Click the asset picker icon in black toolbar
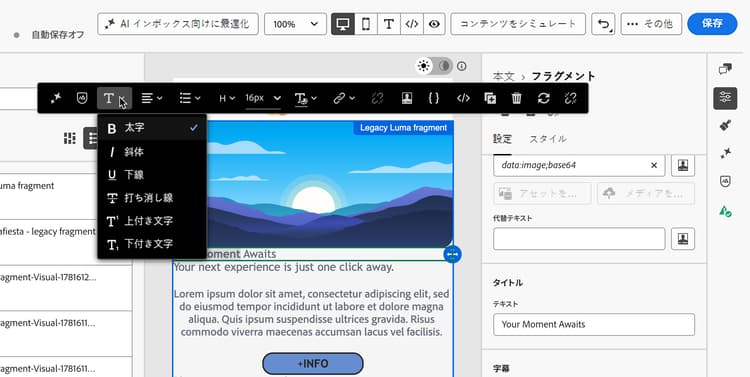 coord(407,98)
